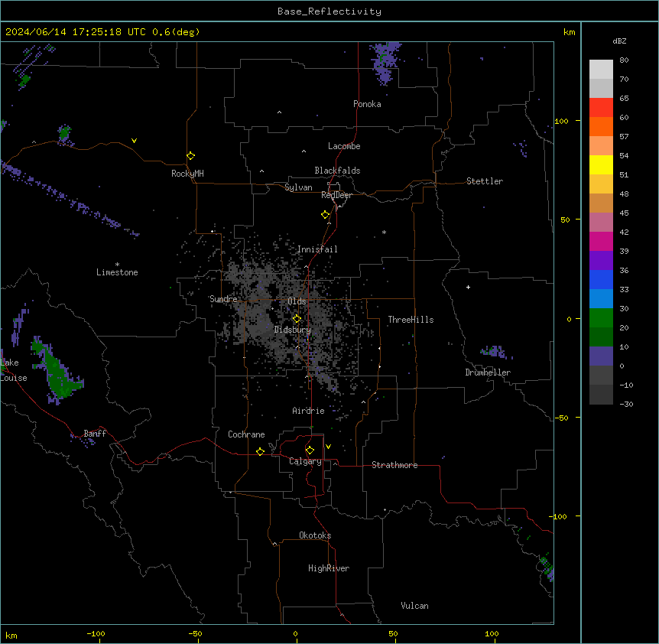Select the yellow diamond marker south of RedDeer
The image size is (659, 644).
[326, 215]
